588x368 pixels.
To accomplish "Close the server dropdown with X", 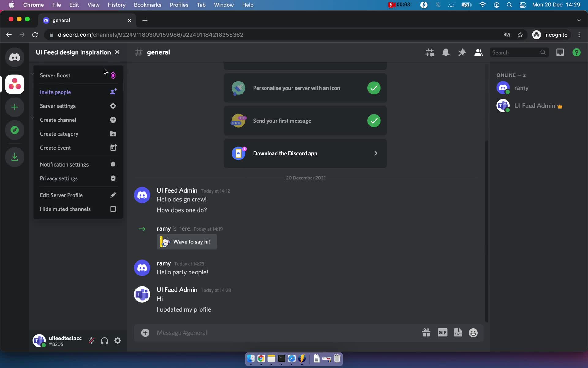I will (117, 52).
